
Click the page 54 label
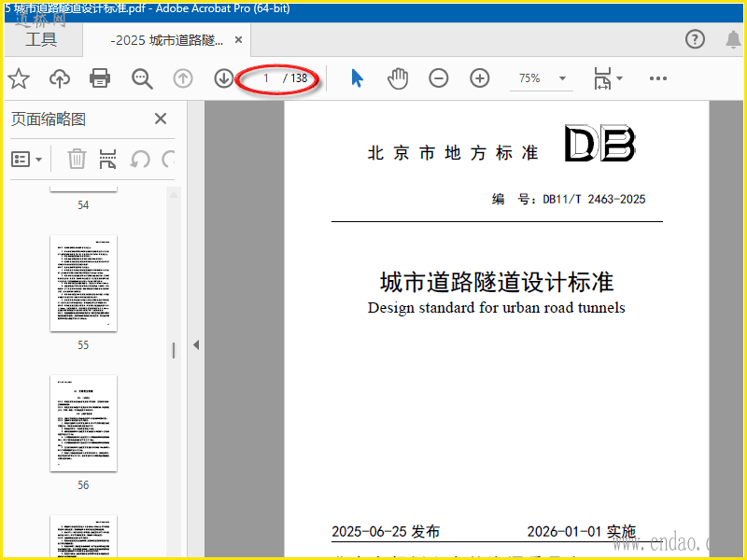tap(83, 205)
